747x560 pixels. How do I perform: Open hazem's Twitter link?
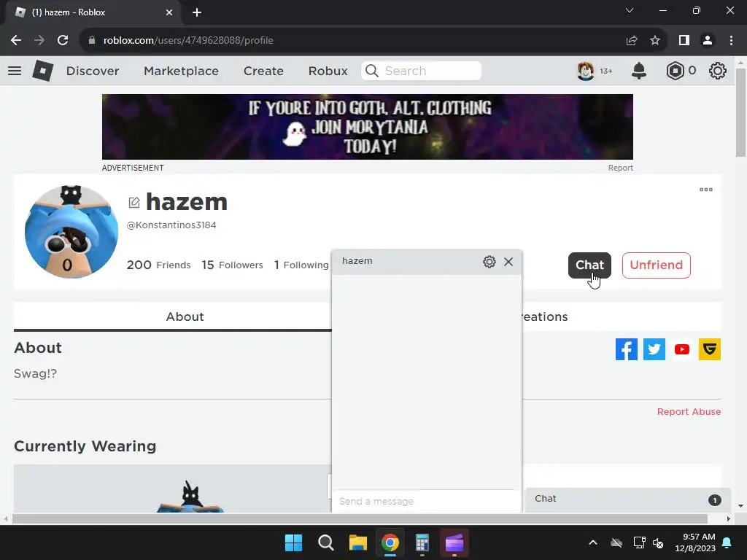click(654, 349)
